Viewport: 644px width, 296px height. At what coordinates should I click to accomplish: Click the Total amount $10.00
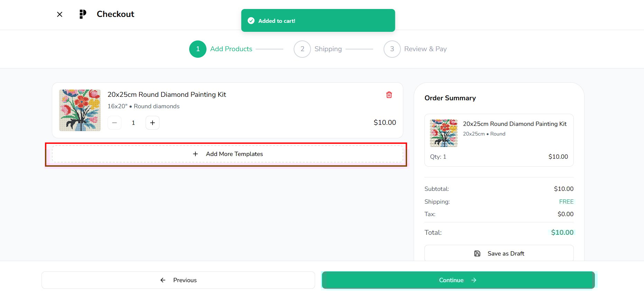tap(562, 232)
